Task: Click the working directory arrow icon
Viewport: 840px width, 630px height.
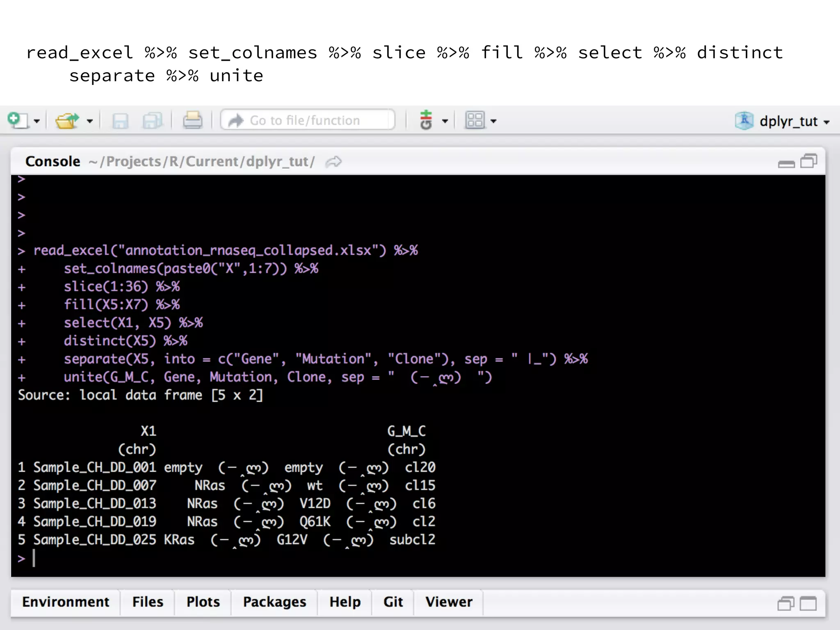Action: click(333, 162)
